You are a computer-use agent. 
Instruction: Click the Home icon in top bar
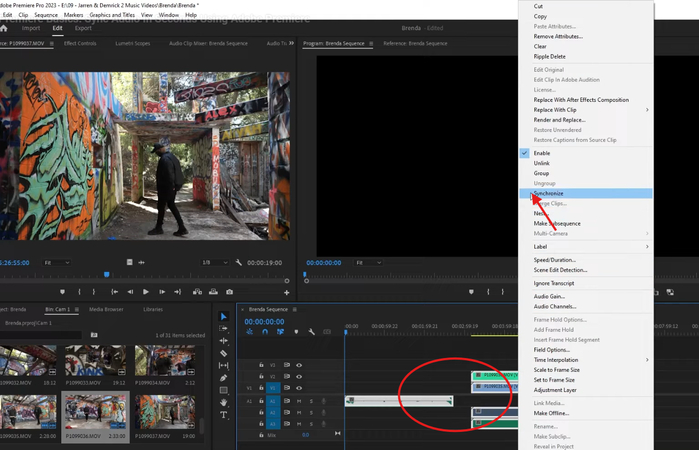(4, 28)
